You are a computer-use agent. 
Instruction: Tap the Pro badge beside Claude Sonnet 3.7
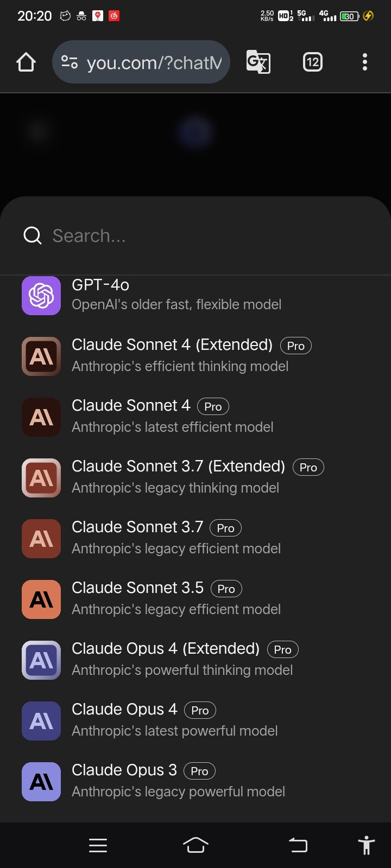coord(225,528)
